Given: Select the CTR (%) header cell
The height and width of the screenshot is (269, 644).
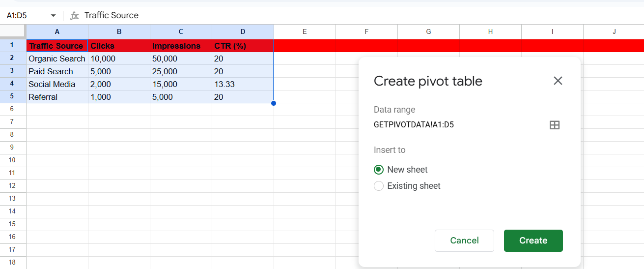Looking at the screenshot, I should click(243, 46).
